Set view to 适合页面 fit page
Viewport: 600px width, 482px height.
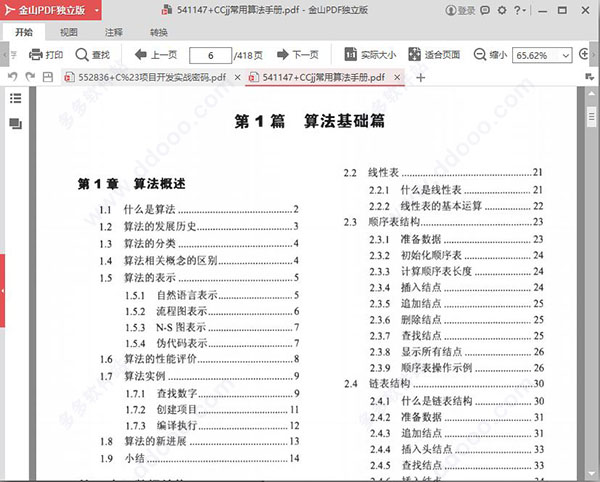434,55
